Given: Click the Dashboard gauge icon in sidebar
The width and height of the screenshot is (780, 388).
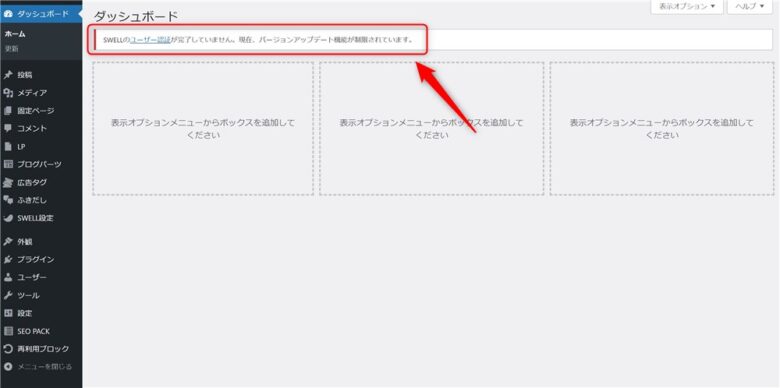Looking at the screenshot, I should pos(7,14).
